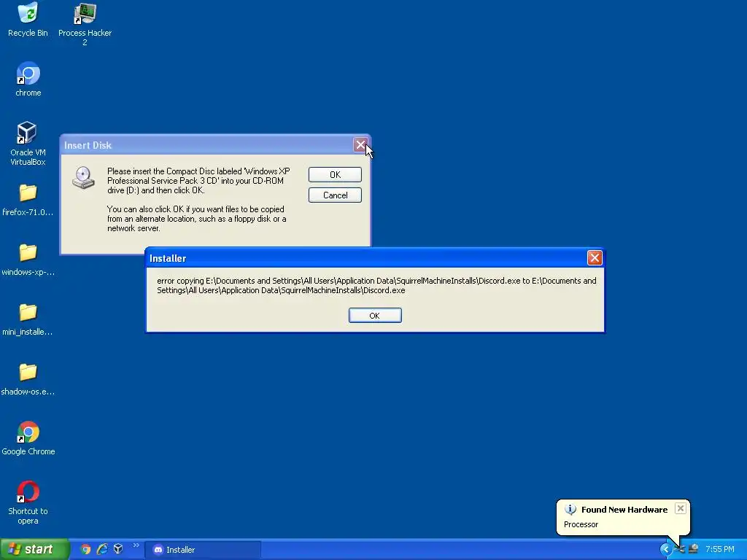Select the Shortcut to opera icon
The height and width of the screenshot is (560, 747).
point(28,502)
